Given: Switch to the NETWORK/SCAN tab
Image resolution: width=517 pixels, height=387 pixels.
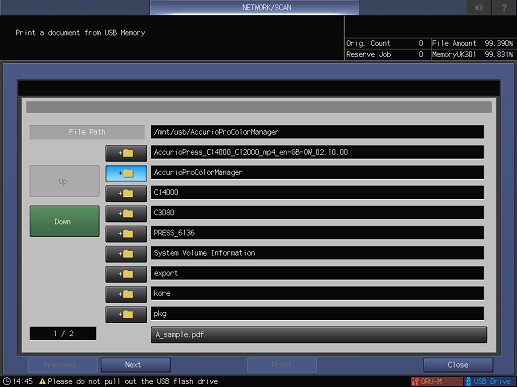Looking at the screenshot, I should (x=255, y=7).
